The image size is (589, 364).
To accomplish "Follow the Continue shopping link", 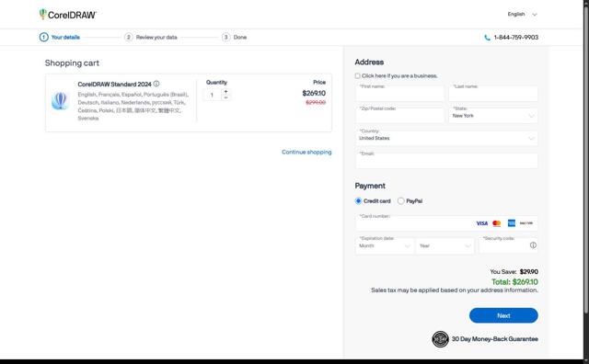I will (x=306, y=152).
